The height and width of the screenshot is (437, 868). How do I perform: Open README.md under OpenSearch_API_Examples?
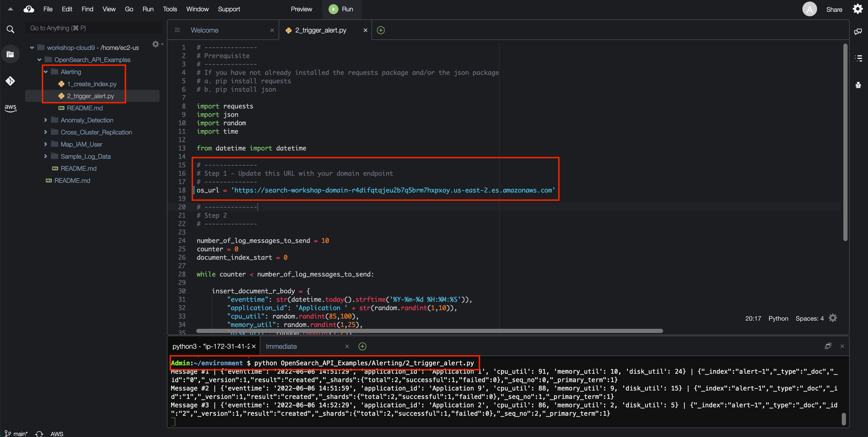78,168
